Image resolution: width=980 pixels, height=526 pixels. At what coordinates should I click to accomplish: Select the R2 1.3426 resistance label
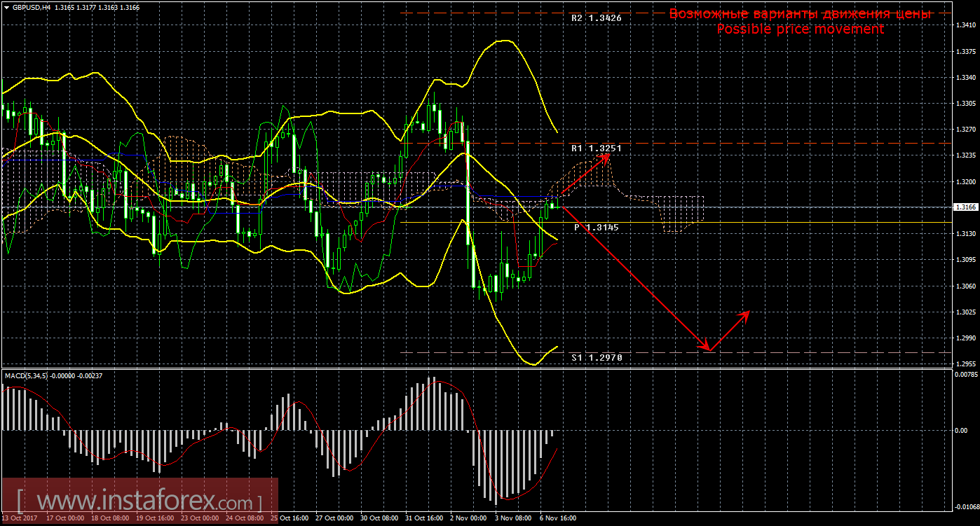pyautogui.click(x=596, y=18)
